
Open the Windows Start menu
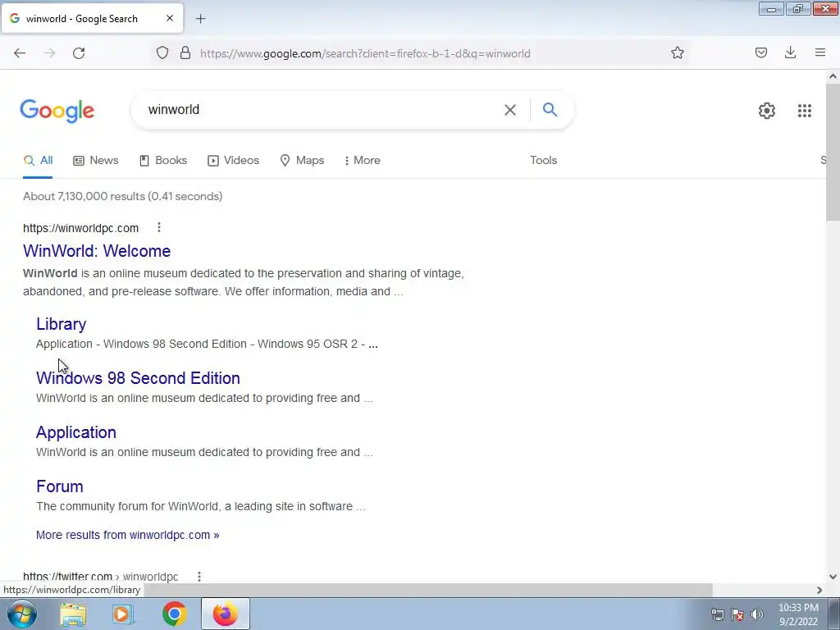(22, 614)
